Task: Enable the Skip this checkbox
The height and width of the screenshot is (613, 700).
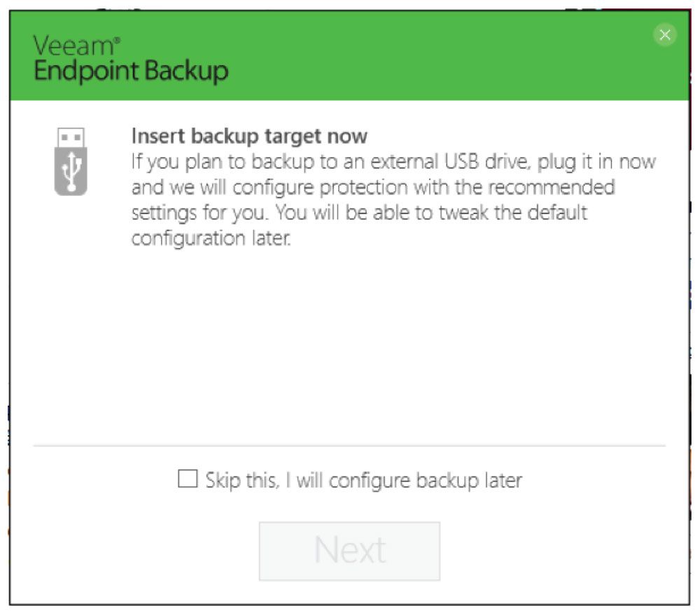Action: (x=188, y=479)
